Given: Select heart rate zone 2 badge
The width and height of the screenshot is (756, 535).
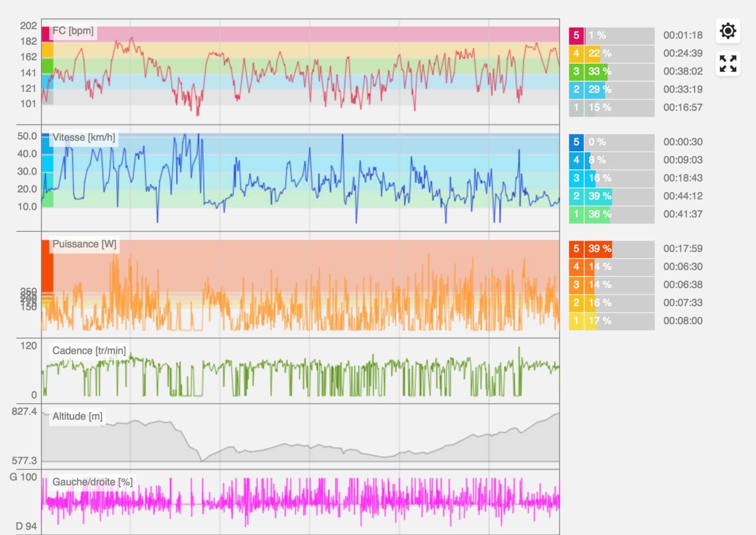Looking at the screenshot, I should click(x=576, y=90).
